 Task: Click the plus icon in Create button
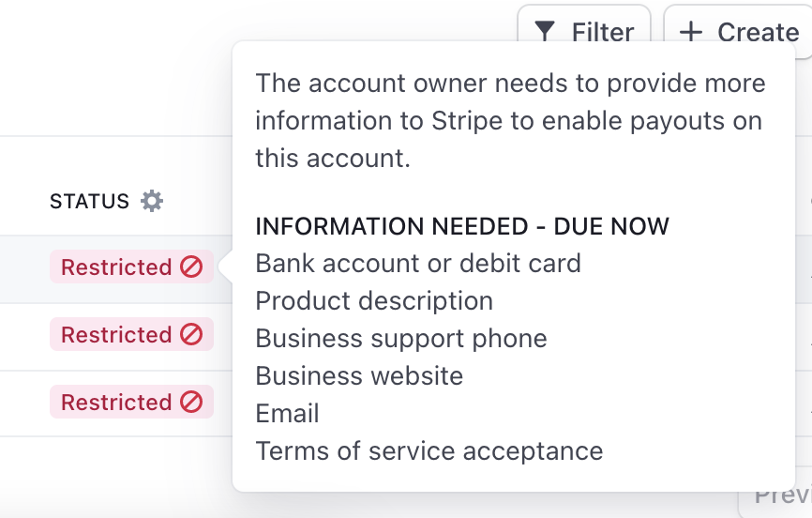point(691,32)
